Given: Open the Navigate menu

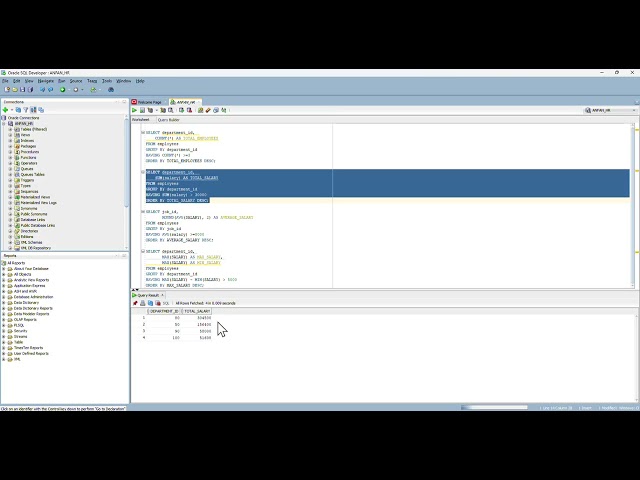Looking at the screenshot, I should coord(45,81).
